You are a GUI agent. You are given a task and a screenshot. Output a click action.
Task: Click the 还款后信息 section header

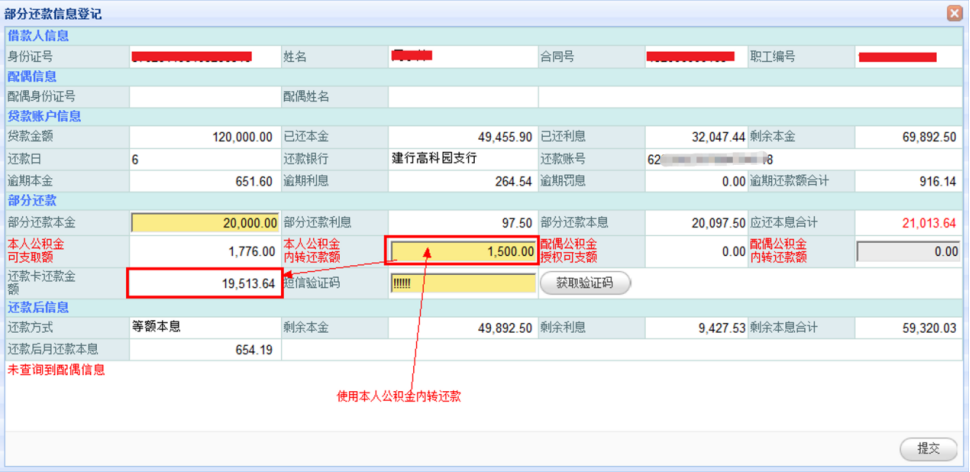[39, 306]
